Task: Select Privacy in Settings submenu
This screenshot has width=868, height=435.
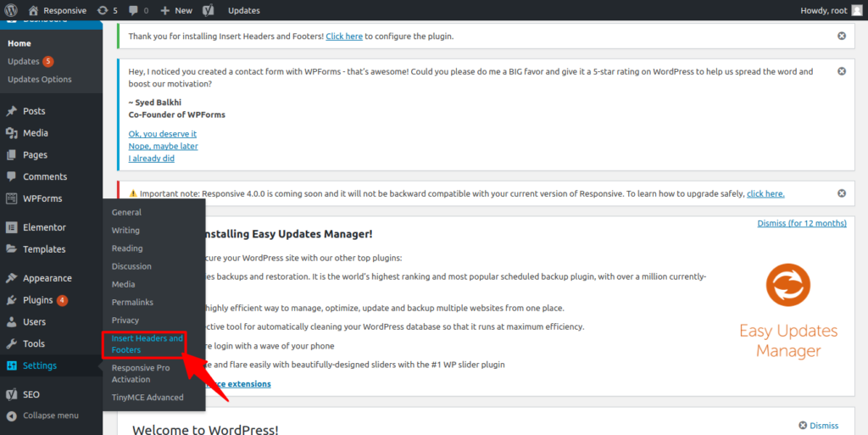Action: point(125,320)
